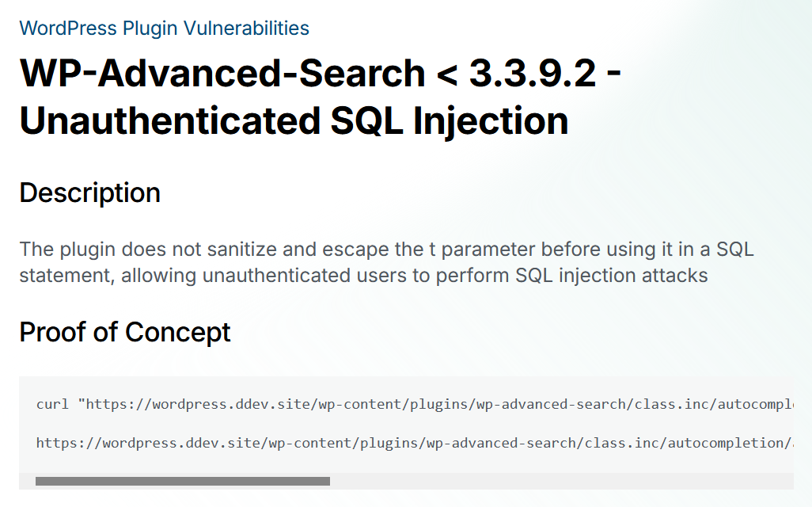Image resolution: width=812 pixels, height=507 pixels.
Task: Click the Unauthenticated SQL Injection title line
Action: coord(294,120)
